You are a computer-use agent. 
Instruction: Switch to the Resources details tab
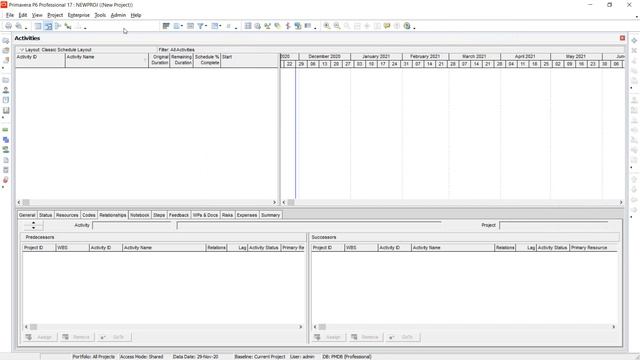tap(67, 215)
